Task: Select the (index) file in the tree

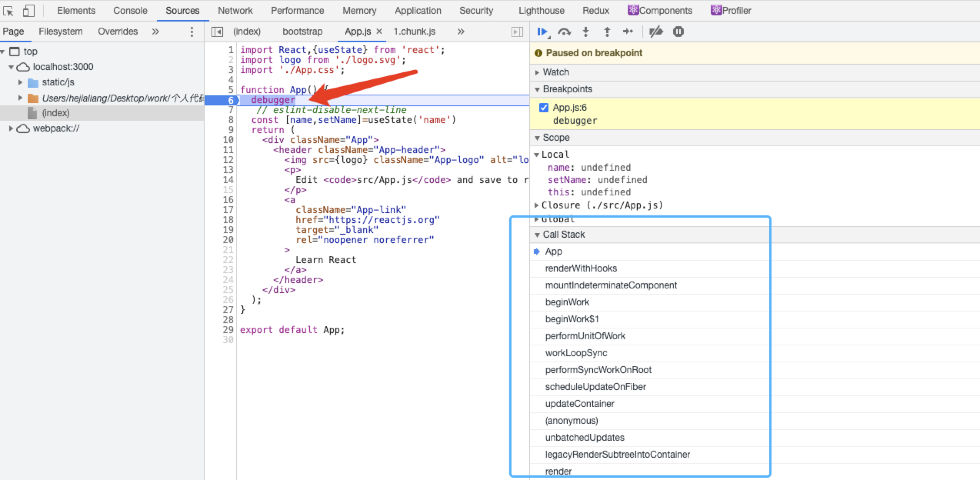Action: (x=56, y=113)
